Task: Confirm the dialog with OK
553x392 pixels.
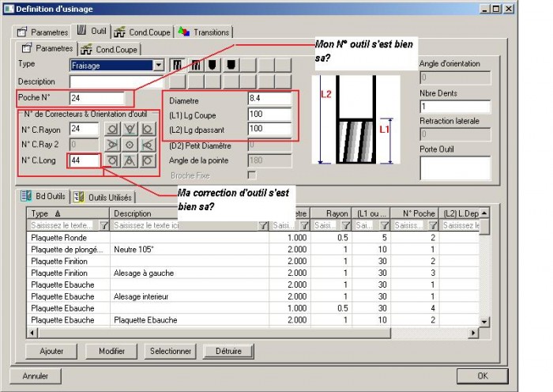Action: tap(483, 375)
